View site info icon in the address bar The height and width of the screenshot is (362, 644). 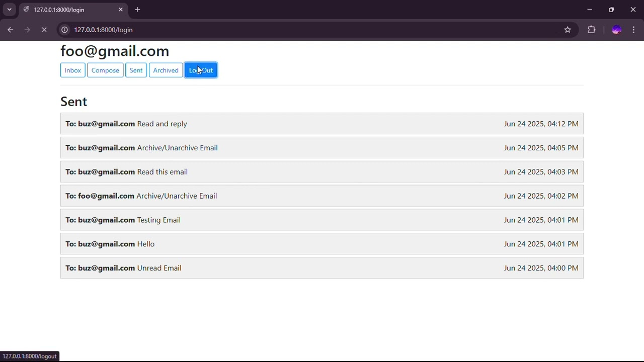64,30
